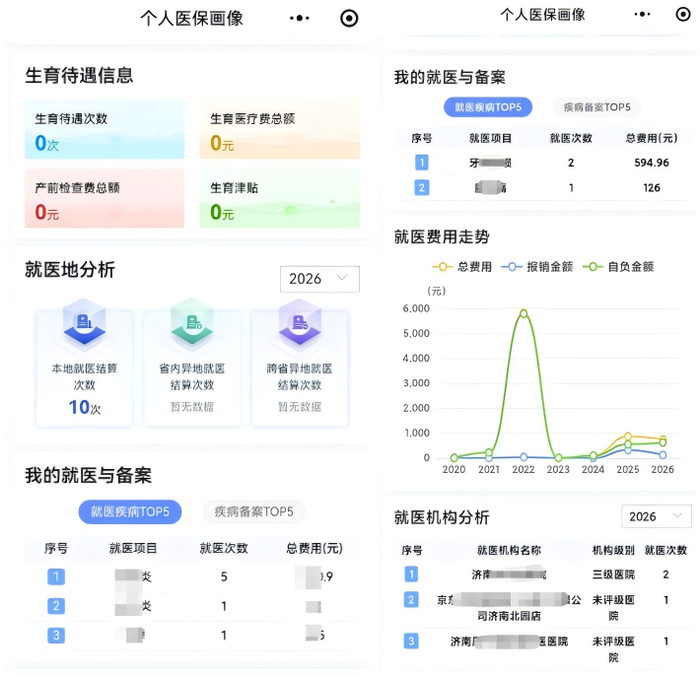The image size is (700, 675).
Task: Tap the 生育待遇次数 0次 card
Action: pos(104,130)
